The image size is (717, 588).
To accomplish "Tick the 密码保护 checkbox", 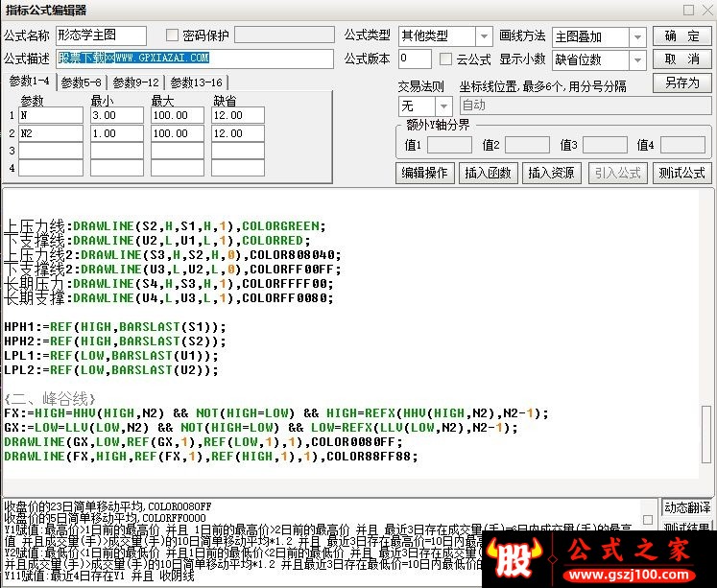I will [x=172, y=35].
